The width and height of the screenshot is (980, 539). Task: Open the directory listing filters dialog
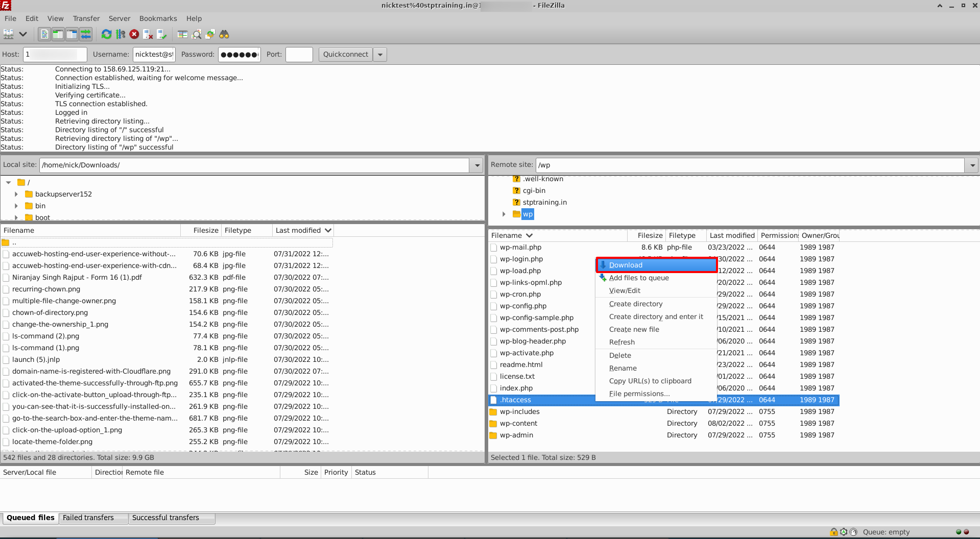click(182, 34)
